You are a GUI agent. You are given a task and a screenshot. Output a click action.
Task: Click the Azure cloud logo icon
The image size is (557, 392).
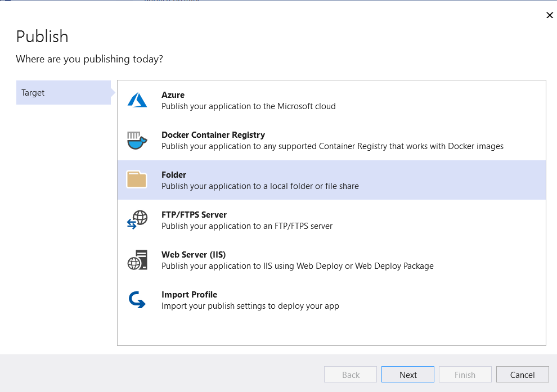(x=137, y=100)
